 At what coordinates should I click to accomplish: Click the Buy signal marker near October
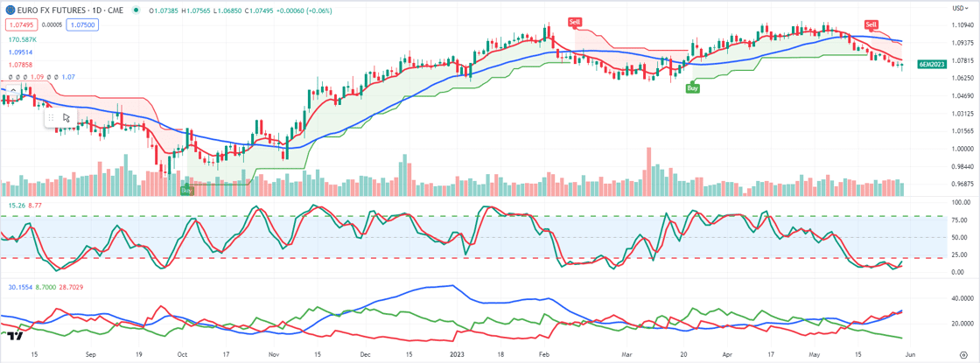[186, 190]
